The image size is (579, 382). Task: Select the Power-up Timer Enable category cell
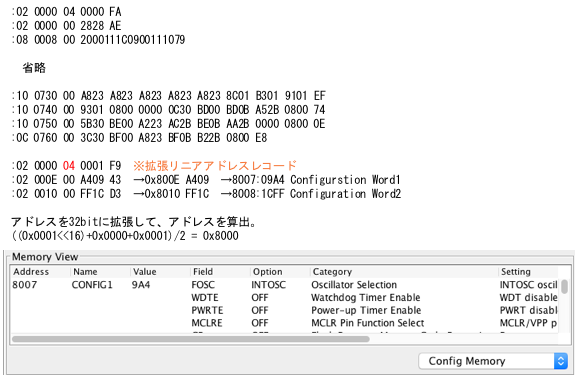[366, 310]
